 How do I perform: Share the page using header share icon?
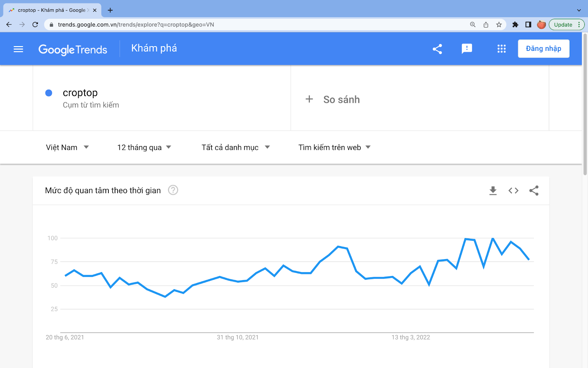(437, 49)
